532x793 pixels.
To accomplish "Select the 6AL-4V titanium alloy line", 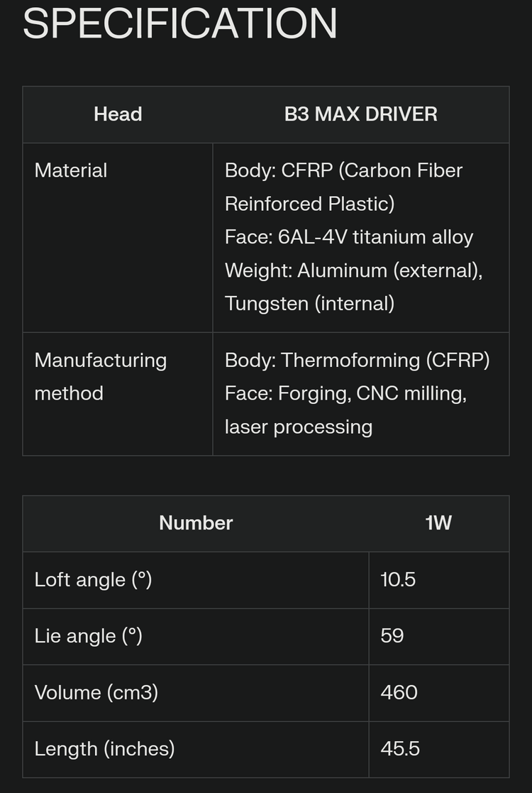I will pos(349,237).
